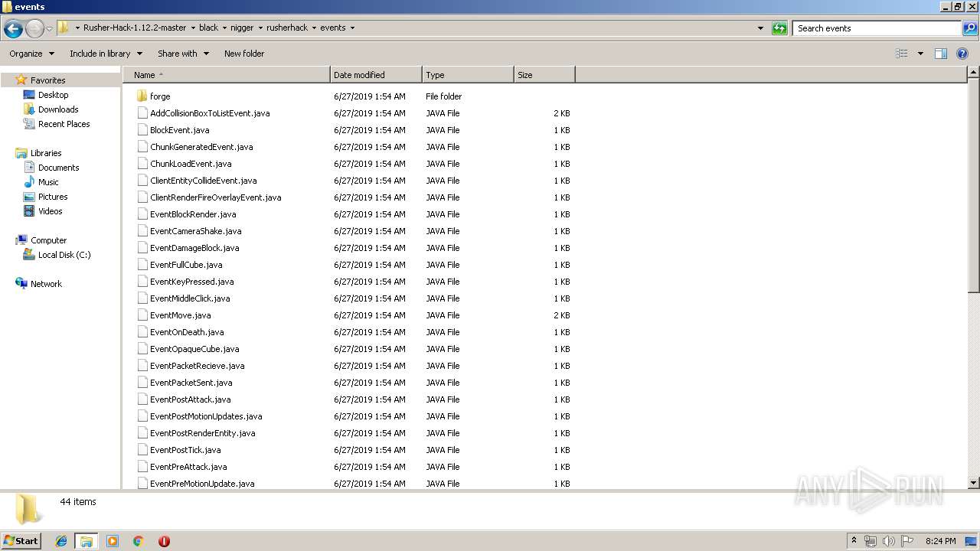
Task: Open the Music library
Action: click(x=48, y=182)
